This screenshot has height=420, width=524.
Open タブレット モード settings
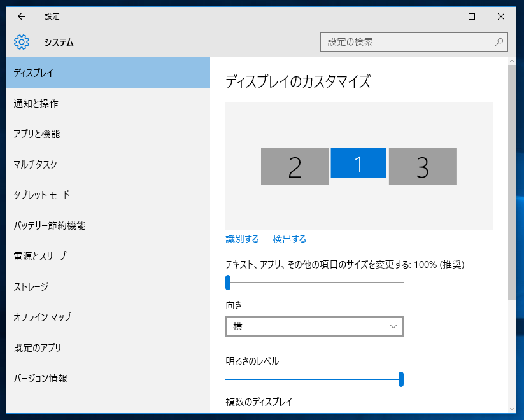click(x=108, y=195)
